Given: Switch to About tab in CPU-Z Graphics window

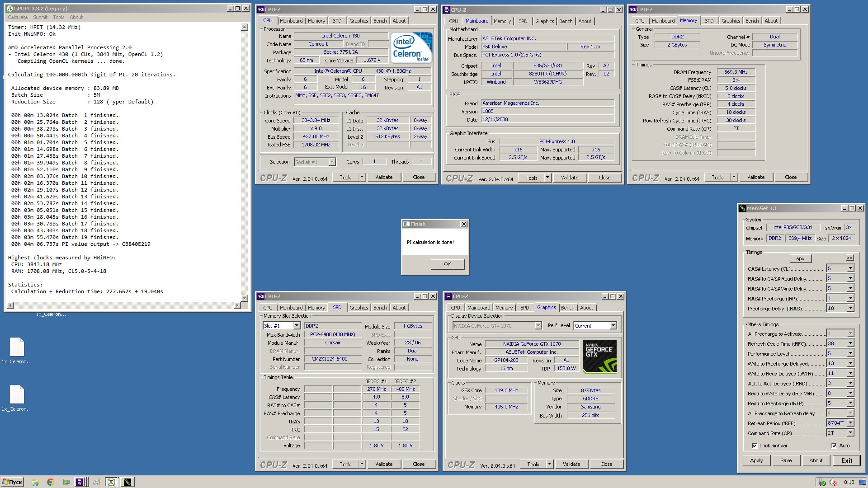Looking at the screenshot, I should click(586, 308).
